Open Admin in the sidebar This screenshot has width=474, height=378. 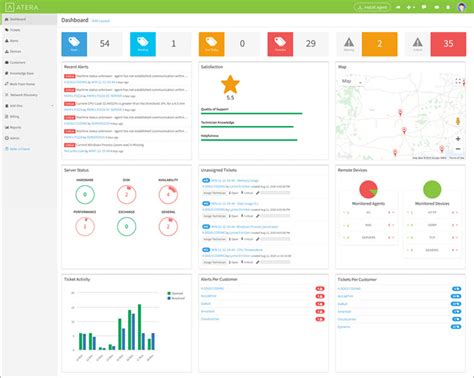pyautogui.click(x=14, y=138)
